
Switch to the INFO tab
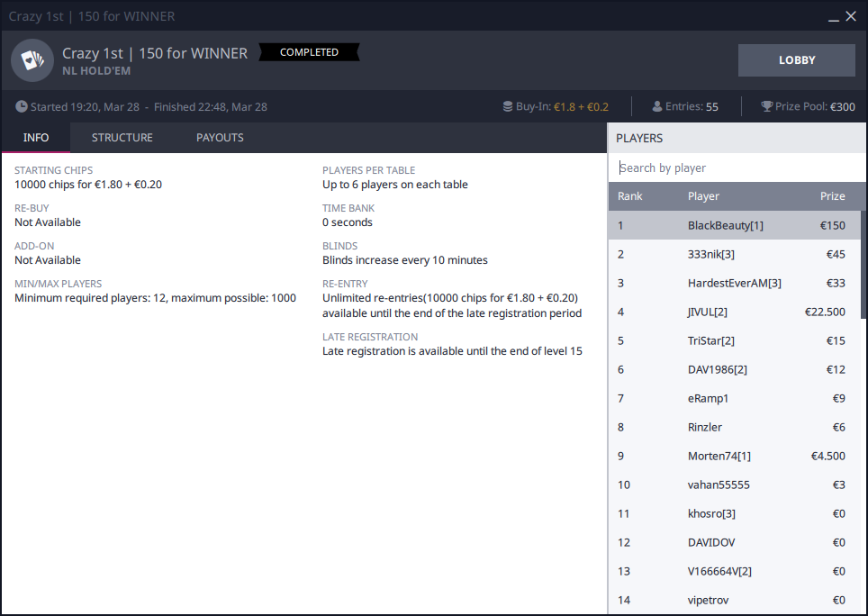point(36,137)
